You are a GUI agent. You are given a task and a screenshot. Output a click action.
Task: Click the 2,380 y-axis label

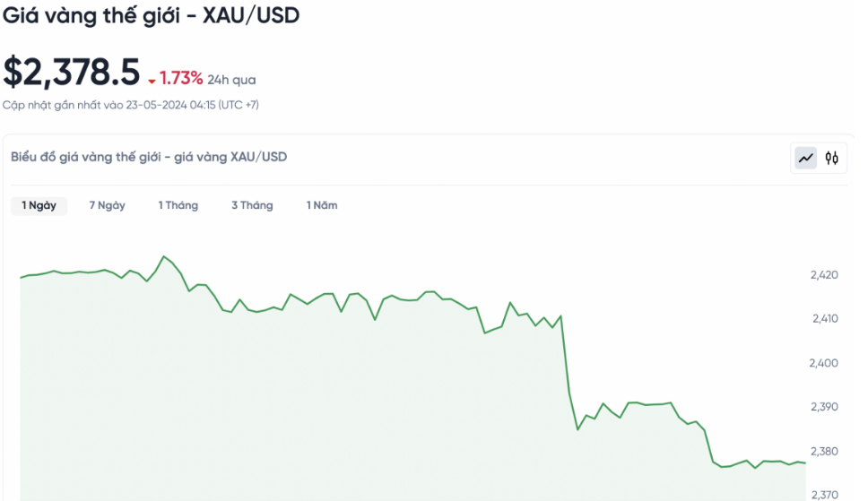click(824, 451)
